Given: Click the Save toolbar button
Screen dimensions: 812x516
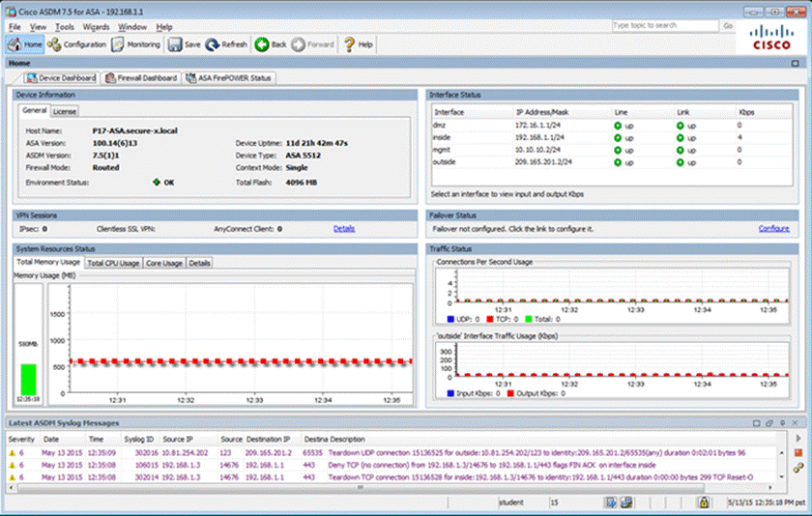Looking at the screenshot, I should 185,44.
